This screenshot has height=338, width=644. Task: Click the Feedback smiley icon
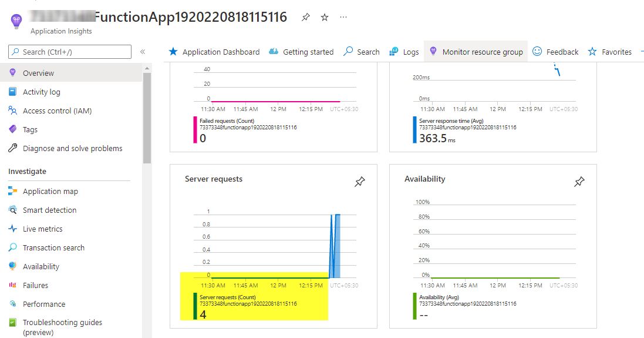coord(537,51)
